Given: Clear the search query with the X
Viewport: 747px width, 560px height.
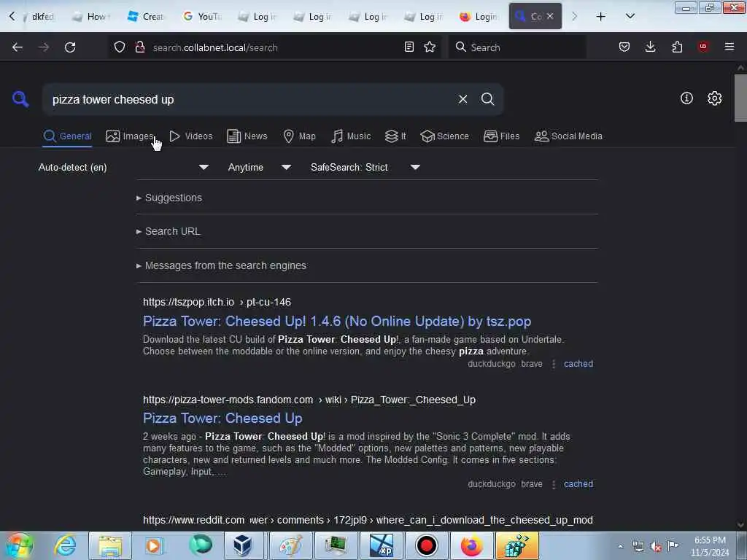Looking at the screenshot, I should (462, 99).
